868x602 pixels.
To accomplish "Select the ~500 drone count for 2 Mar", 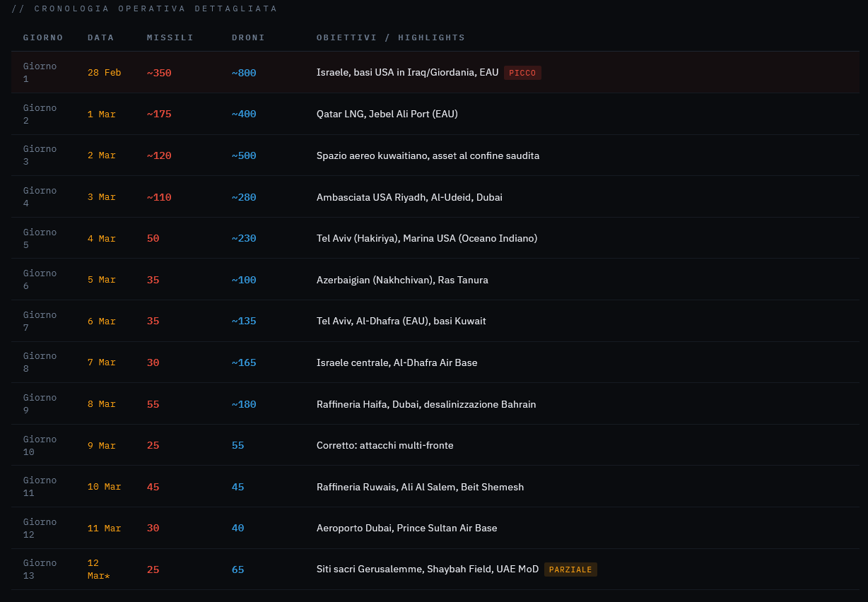I will click(x=244, y=155).
